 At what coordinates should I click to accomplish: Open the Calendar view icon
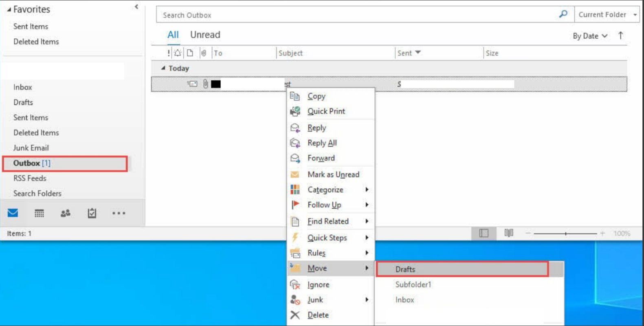pyautogui.click(x=39, y=213)
